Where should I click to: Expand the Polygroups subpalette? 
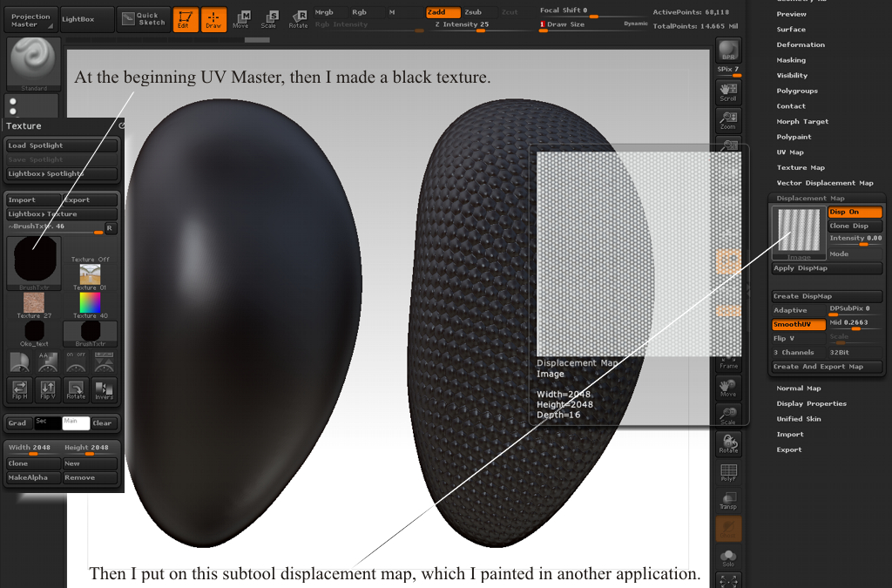point(797,91)
